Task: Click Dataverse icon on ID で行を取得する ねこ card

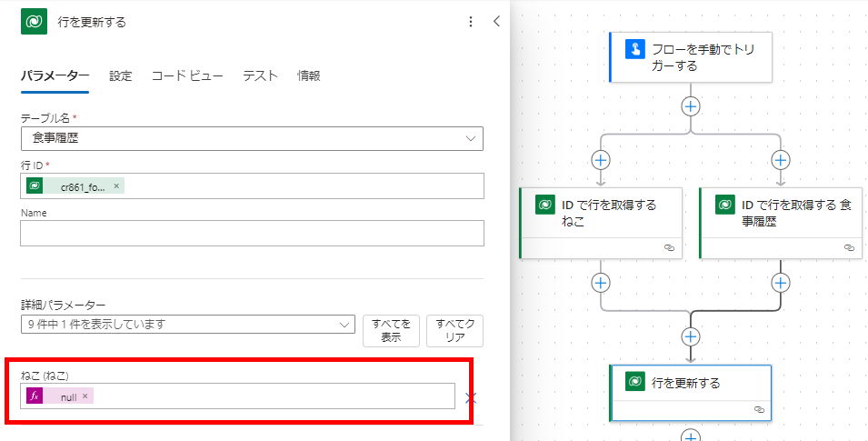Action: (544, 205)
